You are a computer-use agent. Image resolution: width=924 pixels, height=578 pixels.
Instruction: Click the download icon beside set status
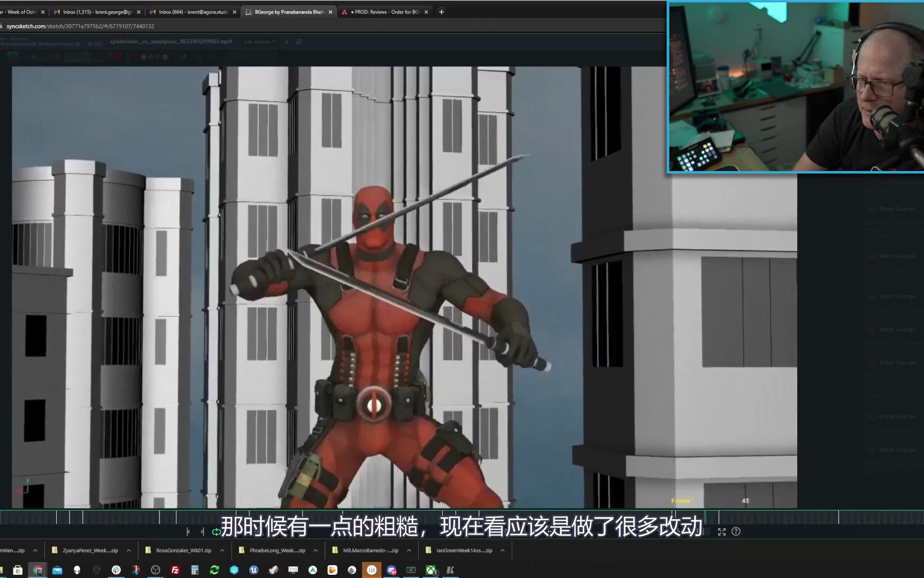pyautogui.click(x=287, y=42)
